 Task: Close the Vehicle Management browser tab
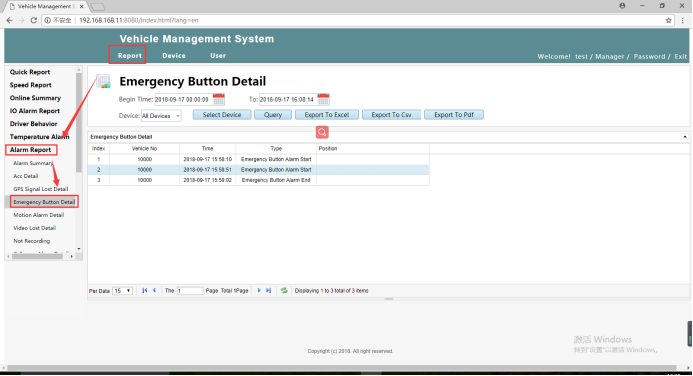81,6
